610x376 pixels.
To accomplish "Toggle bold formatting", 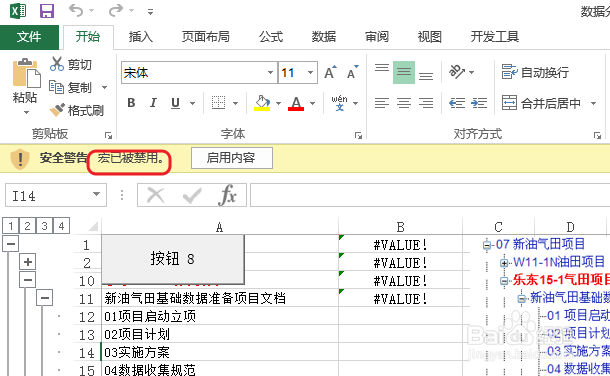I will 131,103.
